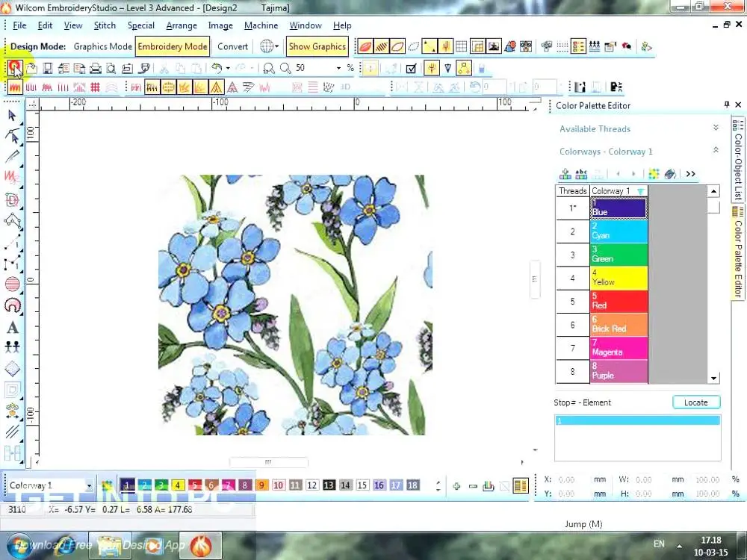Choose the Reshape Object tool
This screenshot has height=560, width=747.
[12, 136]
